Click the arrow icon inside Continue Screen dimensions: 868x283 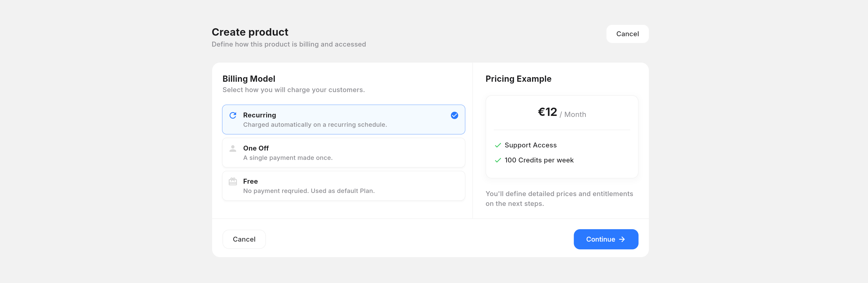[x=622, y=239]
